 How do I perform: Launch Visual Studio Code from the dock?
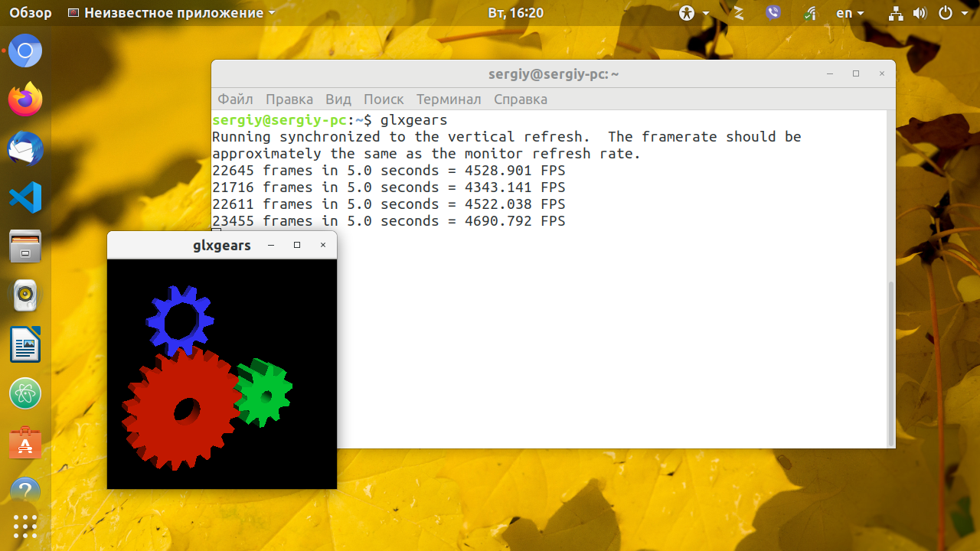click(x=25, y=197)
